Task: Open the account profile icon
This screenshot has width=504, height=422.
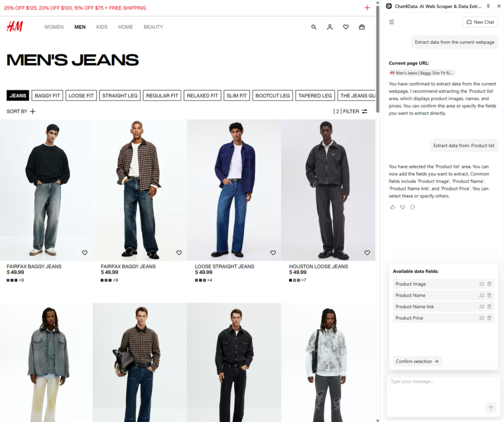Action: click(x=330, y=27)
